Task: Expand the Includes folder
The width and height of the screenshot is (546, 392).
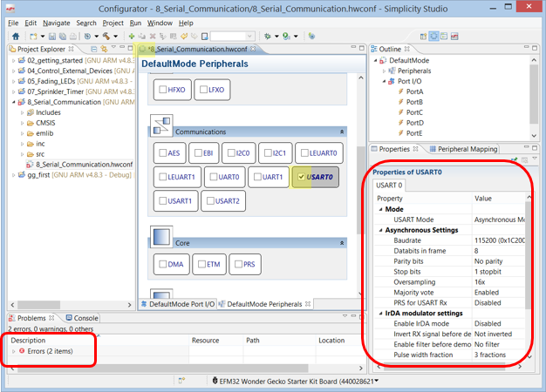Action: 23,112
